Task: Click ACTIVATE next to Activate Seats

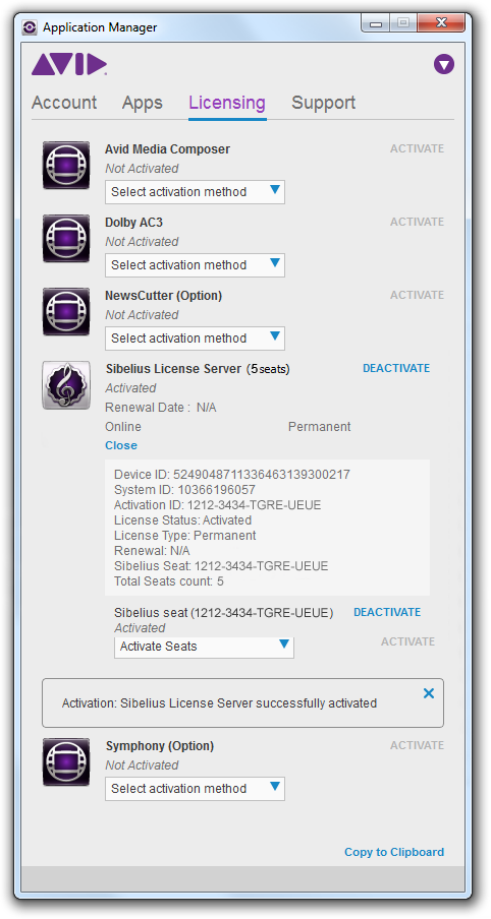Action: coord(408,642)
